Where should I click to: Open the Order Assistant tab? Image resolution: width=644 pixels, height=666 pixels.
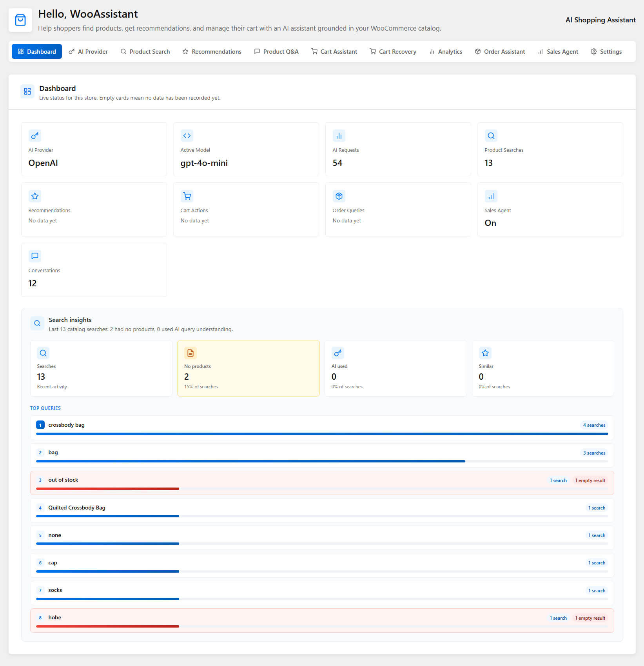point(500,51)
